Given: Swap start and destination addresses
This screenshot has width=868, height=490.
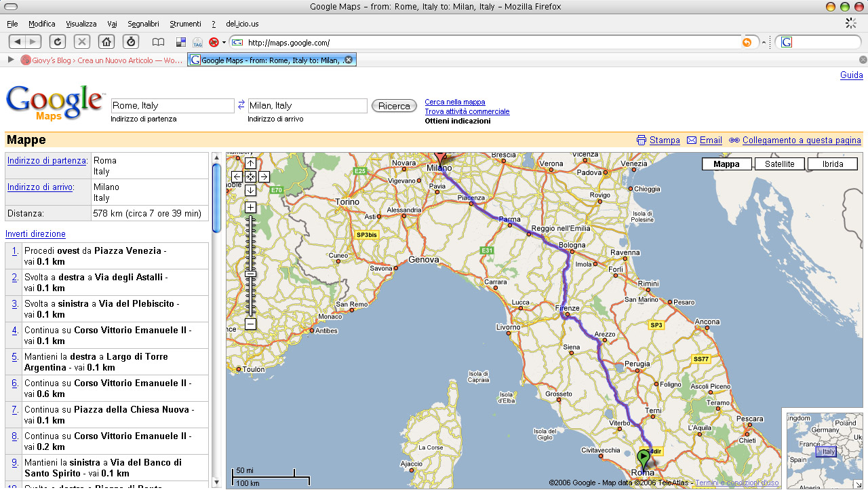Looking at the screenshot, I should 241,105.
